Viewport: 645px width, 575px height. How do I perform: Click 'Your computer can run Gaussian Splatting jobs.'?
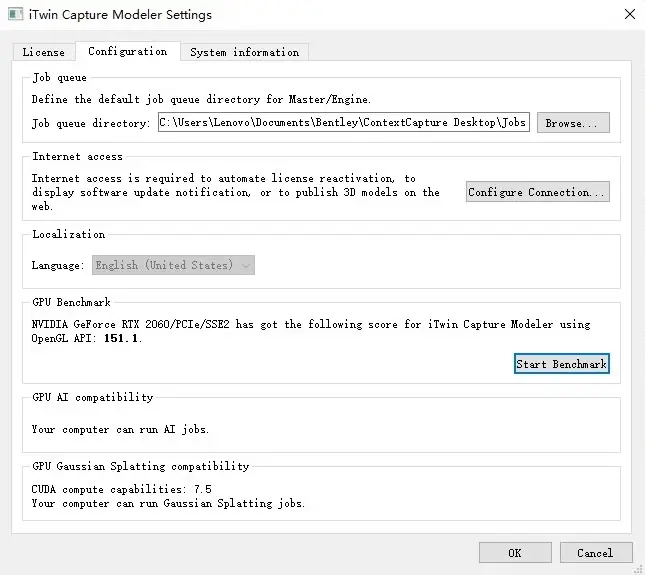point(168,503)
